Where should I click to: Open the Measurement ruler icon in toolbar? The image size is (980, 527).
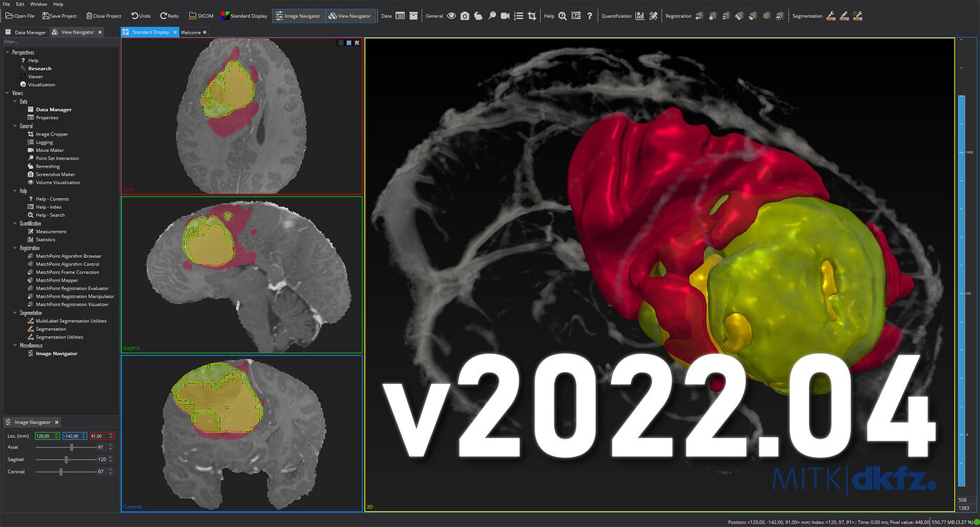point(653,15)
